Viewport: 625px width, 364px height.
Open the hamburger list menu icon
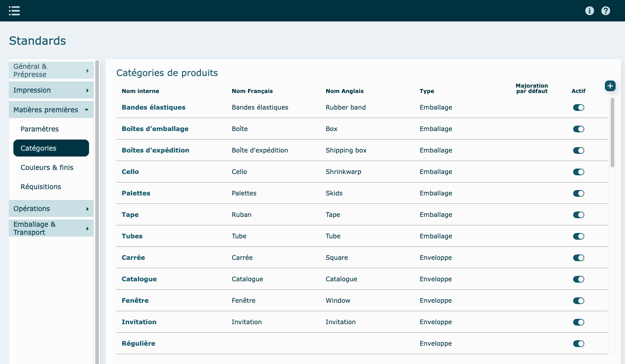(x=14, y=11)
